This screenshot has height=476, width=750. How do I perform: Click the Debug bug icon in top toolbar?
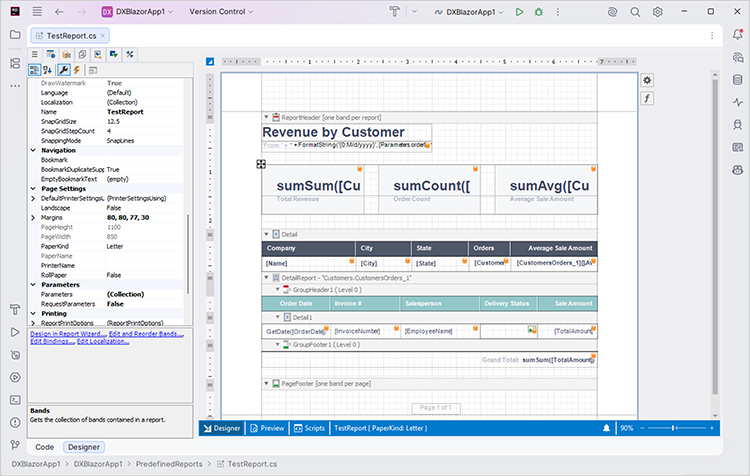[539, 12]
